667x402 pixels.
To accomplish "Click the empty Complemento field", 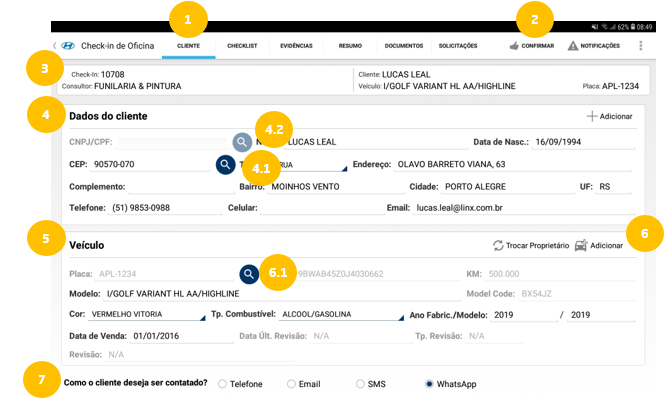I will pyautogui.click(x=181, y=187).
